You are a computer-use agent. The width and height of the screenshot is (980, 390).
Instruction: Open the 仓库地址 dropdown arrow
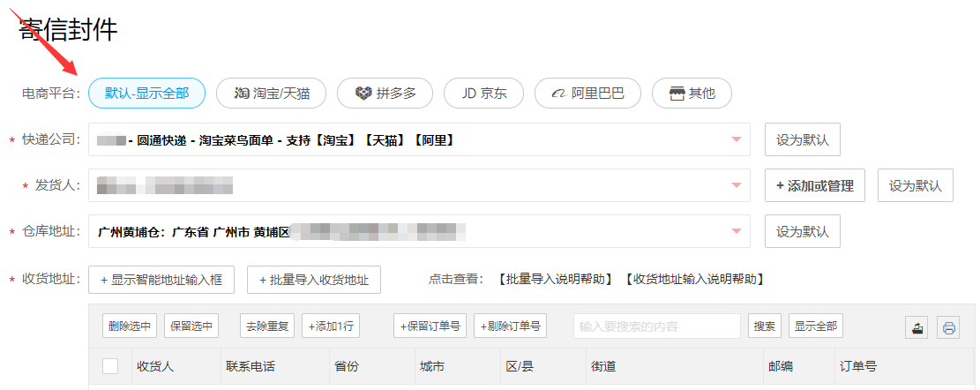[x=737, y=232]
